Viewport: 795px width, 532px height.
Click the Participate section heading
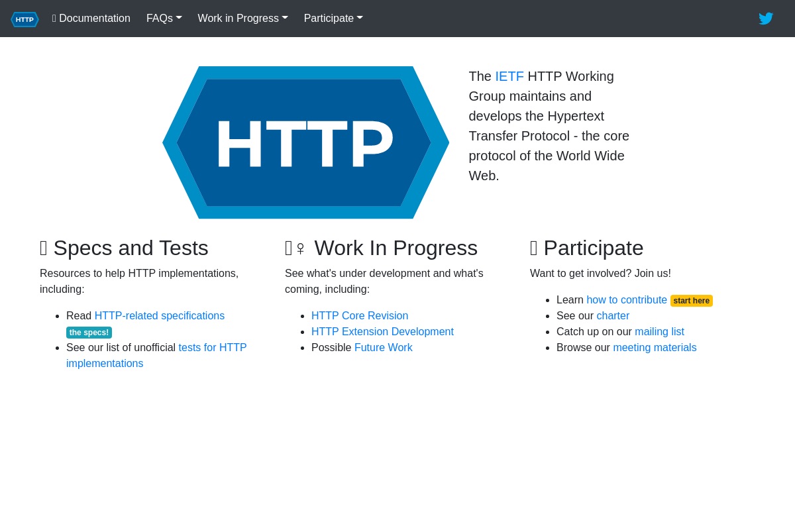point(587,248)
